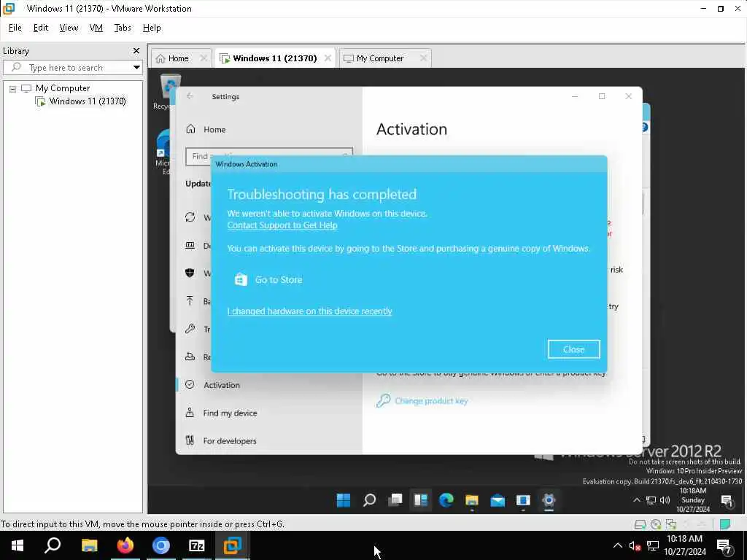Open the Tabs menu
Image resolution: width=747 pixels, height=560 pixels.
click(123, 28)
